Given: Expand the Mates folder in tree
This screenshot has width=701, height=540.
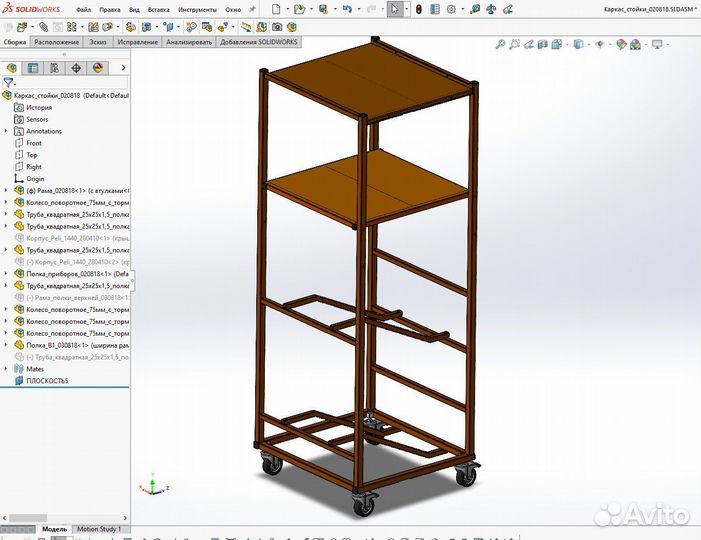Looking at the screenshot, I should pos(6,369).
